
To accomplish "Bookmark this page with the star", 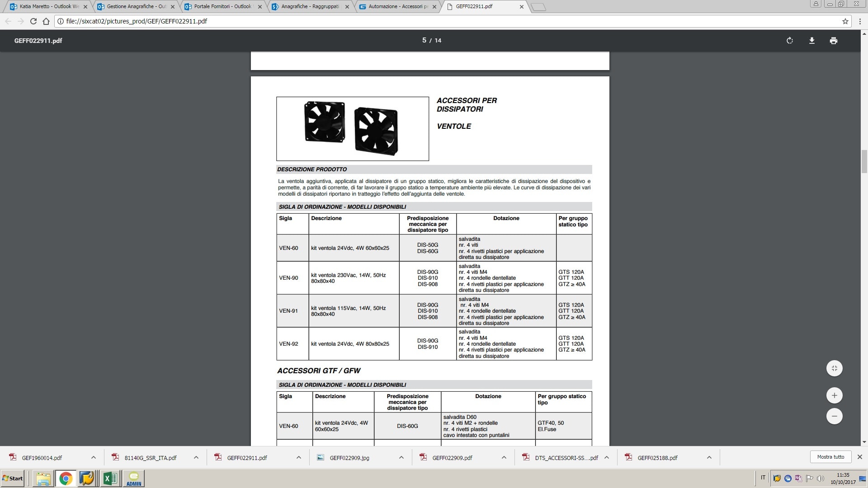I will pos(845,21).
